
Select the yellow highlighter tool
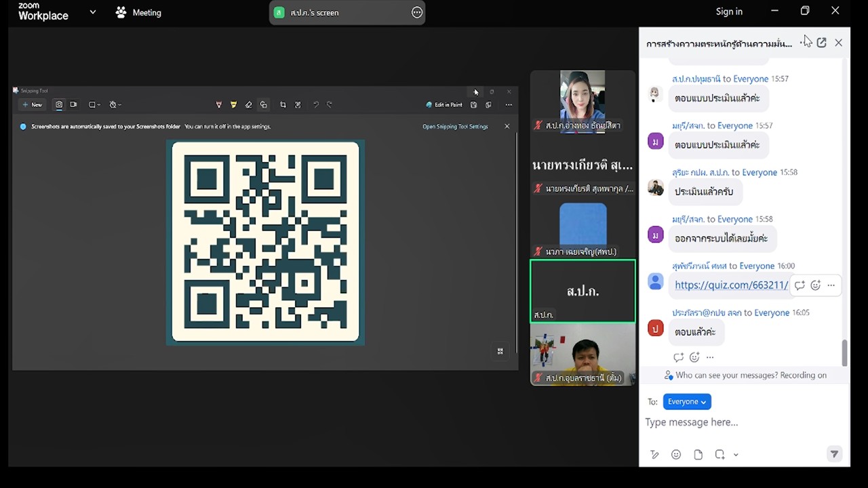tap(233, 104)
